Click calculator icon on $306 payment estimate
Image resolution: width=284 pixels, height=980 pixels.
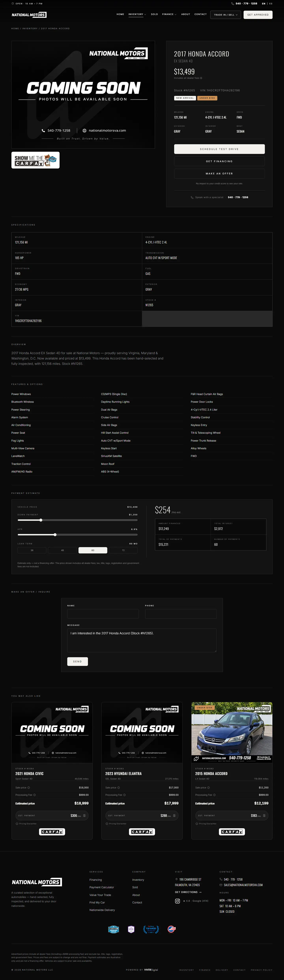[x=84, y=816]
